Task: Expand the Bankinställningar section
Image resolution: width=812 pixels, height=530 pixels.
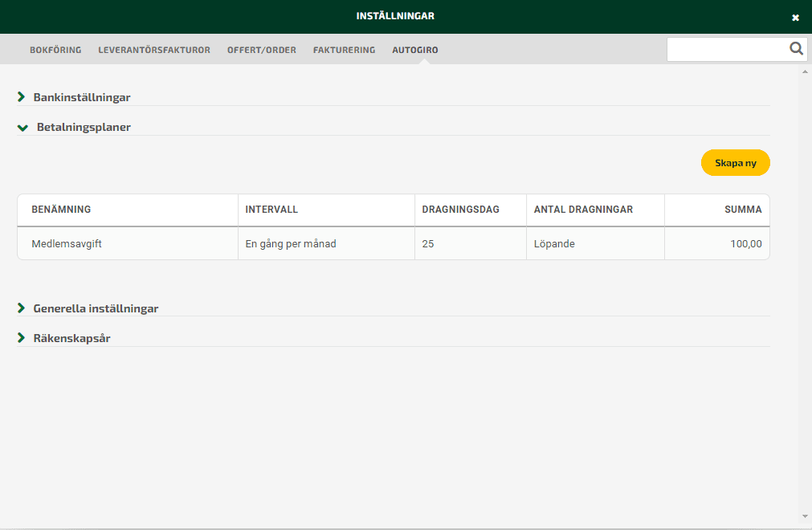Action: click(74, 97)
